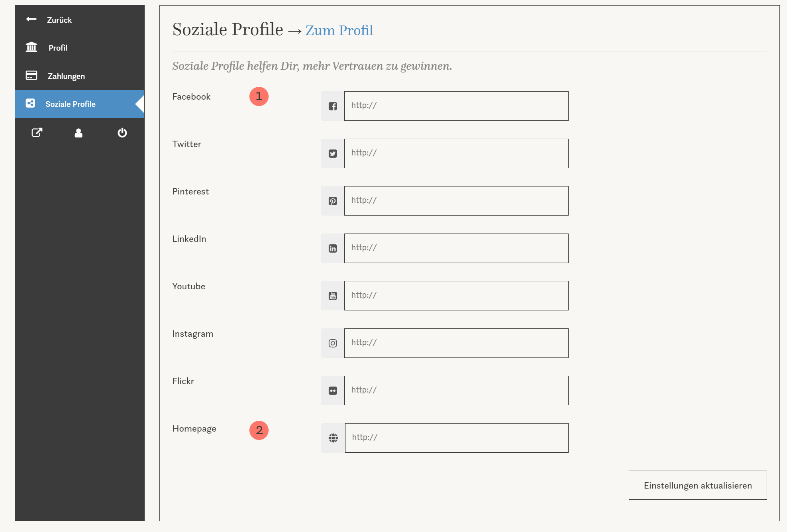The height and width of the screenshot is (532, 787).
Task: Focus the Instagram URL input field
Action: coord(456,343)
